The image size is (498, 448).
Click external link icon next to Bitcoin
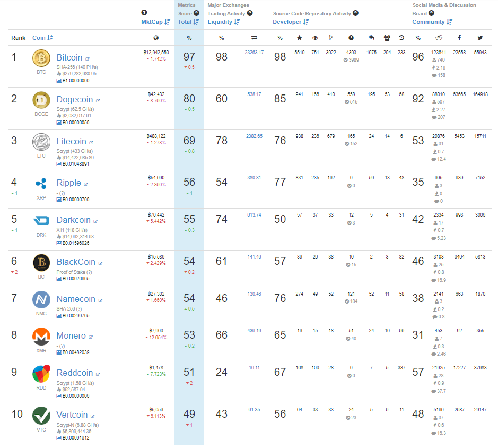[x=88, y=59]
